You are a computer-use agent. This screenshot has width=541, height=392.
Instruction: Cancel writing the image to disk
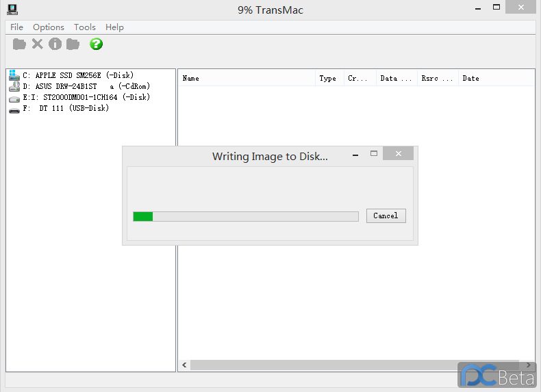click(386, 215)
